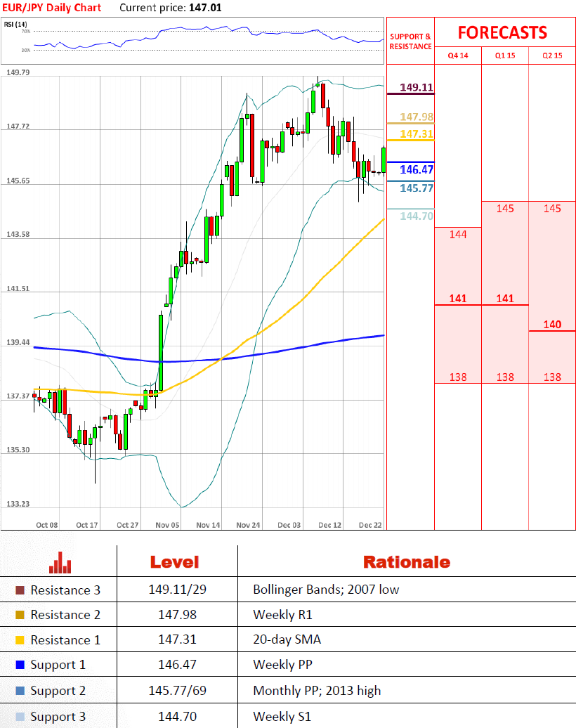This screenshot has width=576, height=728.
Task: Click the 'Weekly R1' rationale cell
Action: [282, 615]
